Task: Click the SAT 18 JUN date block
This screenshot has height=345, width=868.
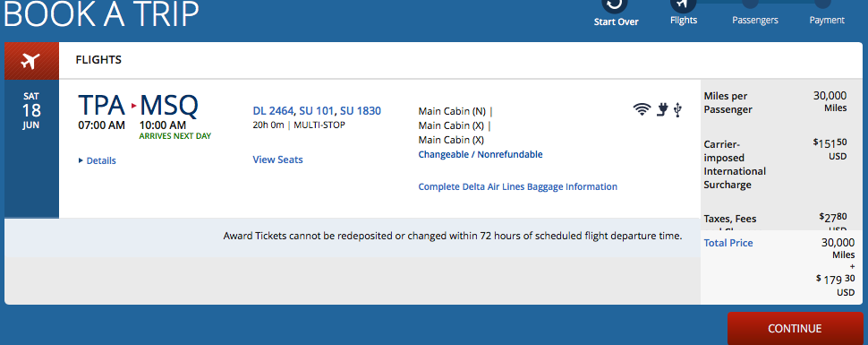Action: click(x=31, y=111)
